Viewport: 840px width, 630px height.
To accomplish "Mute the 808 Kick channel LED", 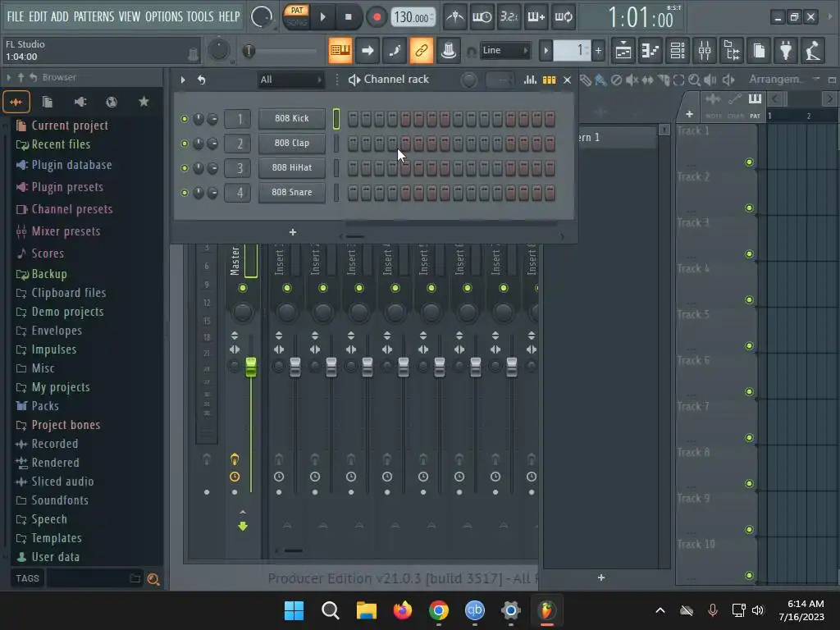I will click(185, 119).
